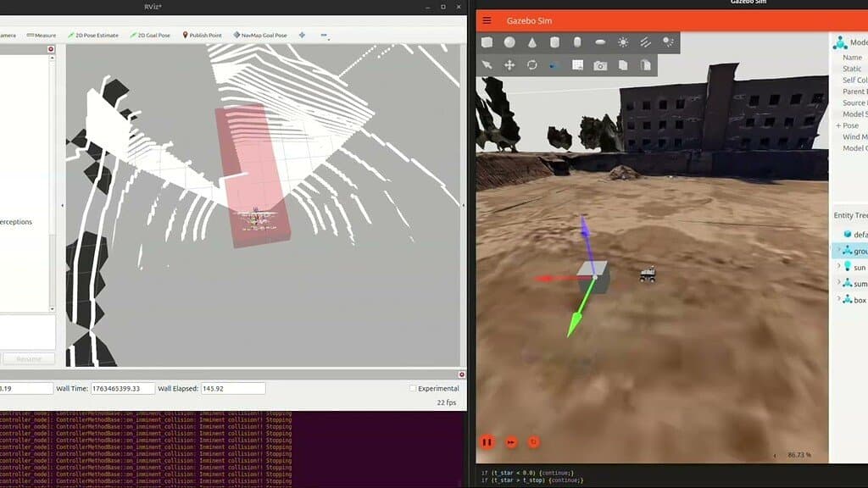Select the NavMap Goal Pose tool
Screen dimensions: 868x488
tap(260, 35)
